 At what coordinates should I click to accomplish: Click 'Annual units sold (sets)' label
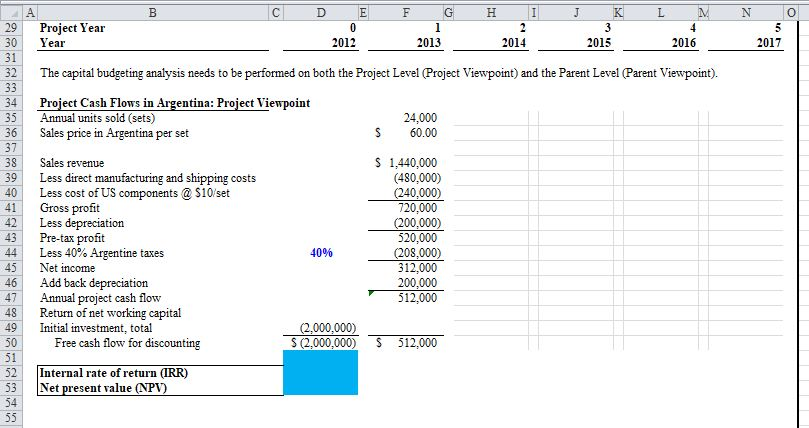coord(98,118)
